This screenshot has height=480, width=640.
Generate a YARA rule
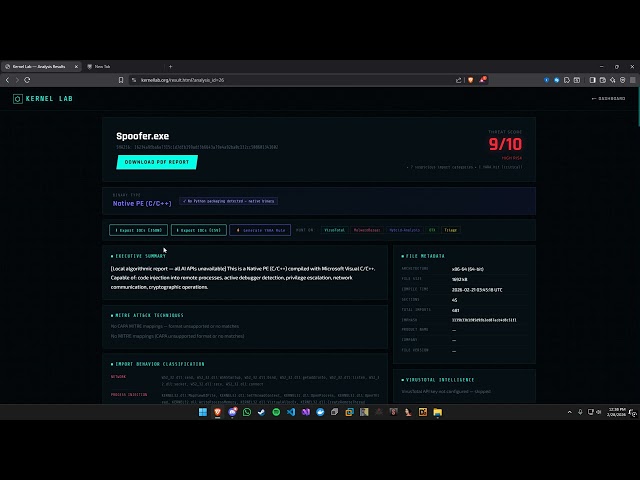pyautogui.click(x=260, y=230)
